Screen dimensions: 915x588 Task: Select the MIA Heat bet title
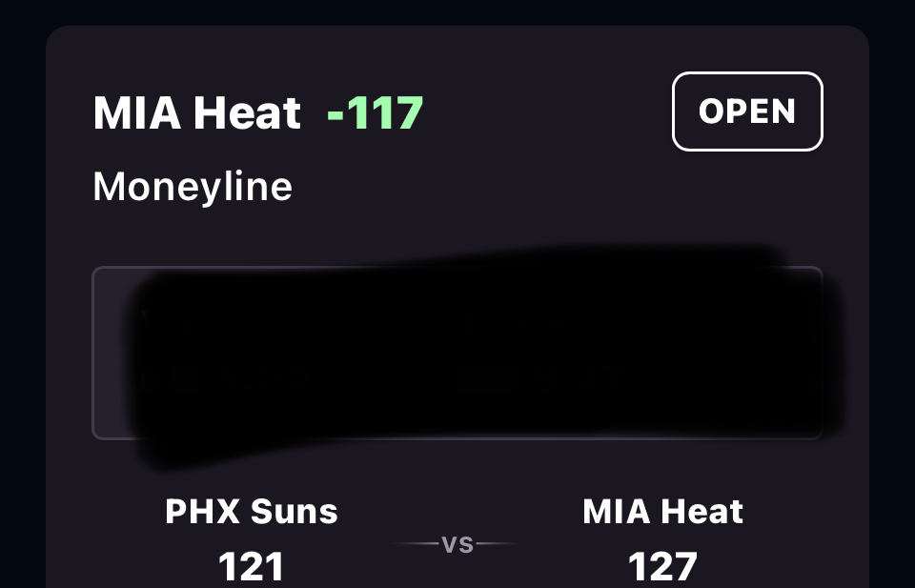tap(196, 114)
